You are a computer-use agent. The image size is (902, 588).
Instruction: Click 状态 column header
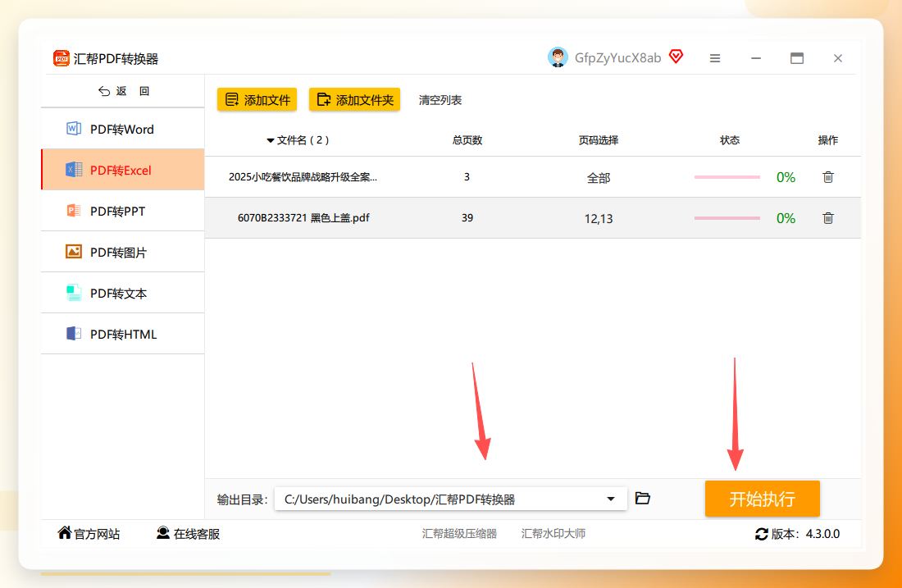click(730, 140)
